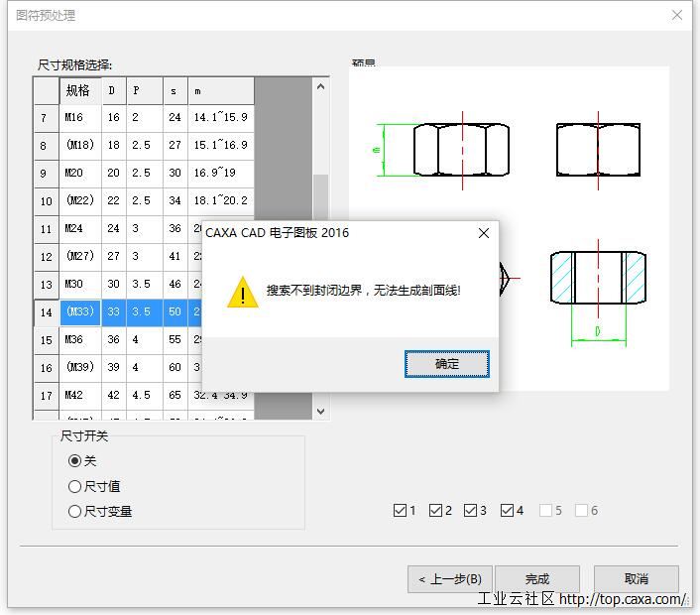Click the 15.1~16.9 value cell
Screen dimensions: 700x615
tap(221, 146)
